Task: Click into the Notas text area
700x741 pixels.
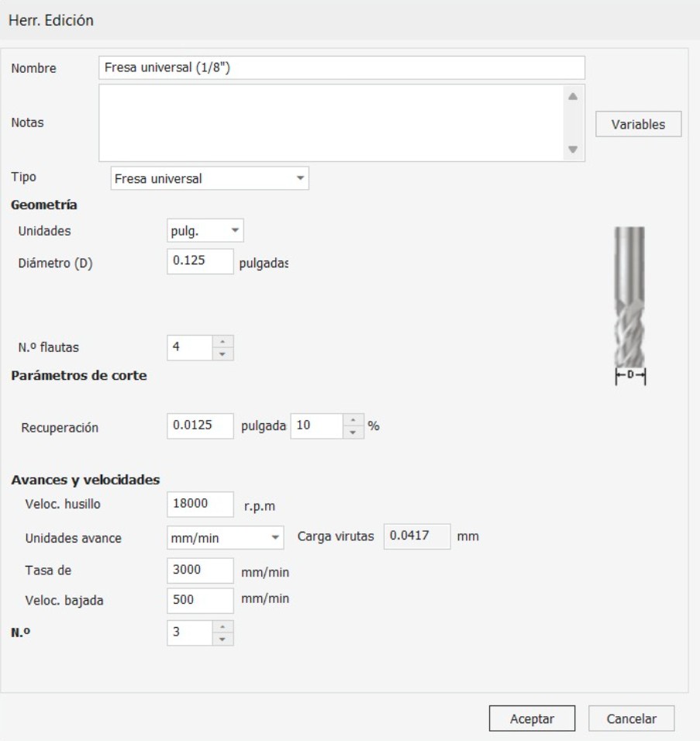Action: pos(331,123)
